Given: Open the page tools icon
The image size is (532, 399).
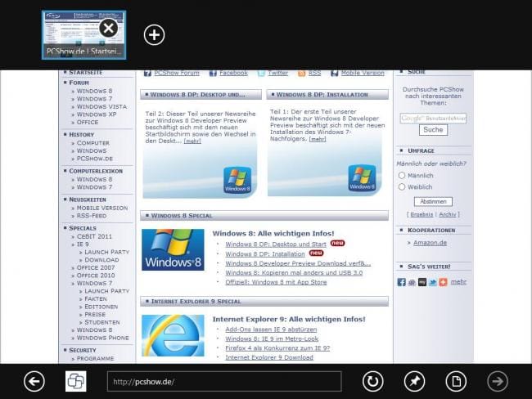Looking at the screenshot, I should [456, 381].
